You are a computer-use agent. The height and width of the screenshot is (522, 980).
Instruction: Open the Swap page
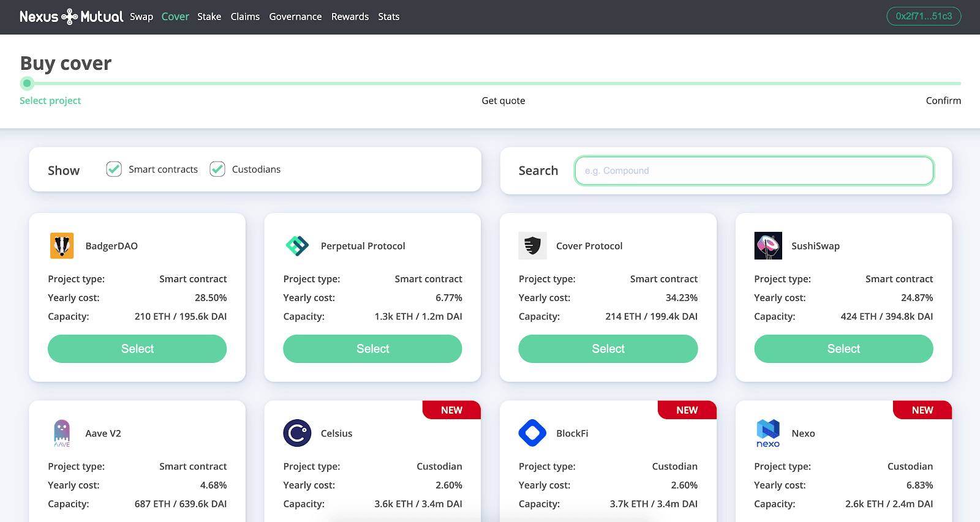(x=141, y=17)
